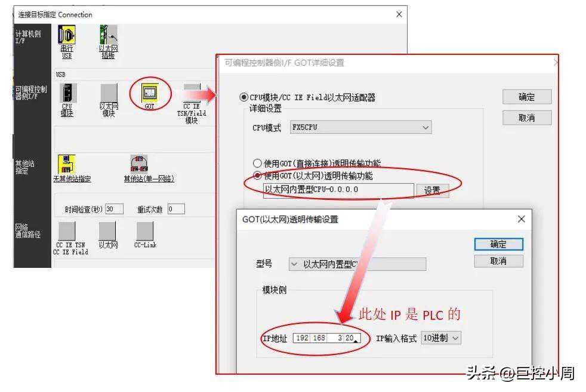
Task: Select the CC IE TSN/Field module icon
Action: [x=192, y=92]
